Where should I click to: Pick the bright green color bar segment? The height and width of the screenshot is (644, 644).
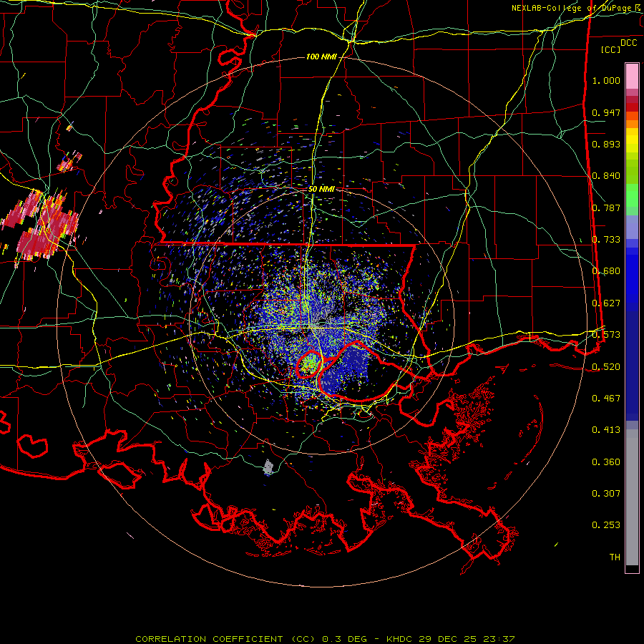632,195
